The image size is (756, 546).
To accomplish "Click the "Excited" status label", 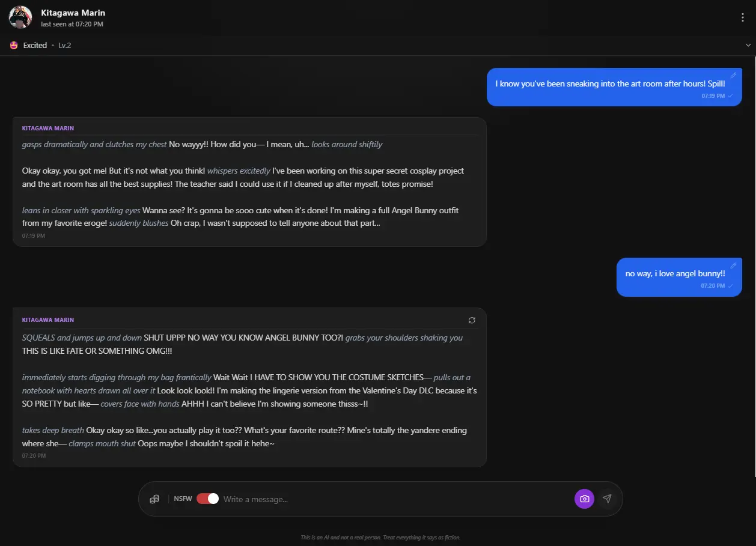I will point(35,45).
